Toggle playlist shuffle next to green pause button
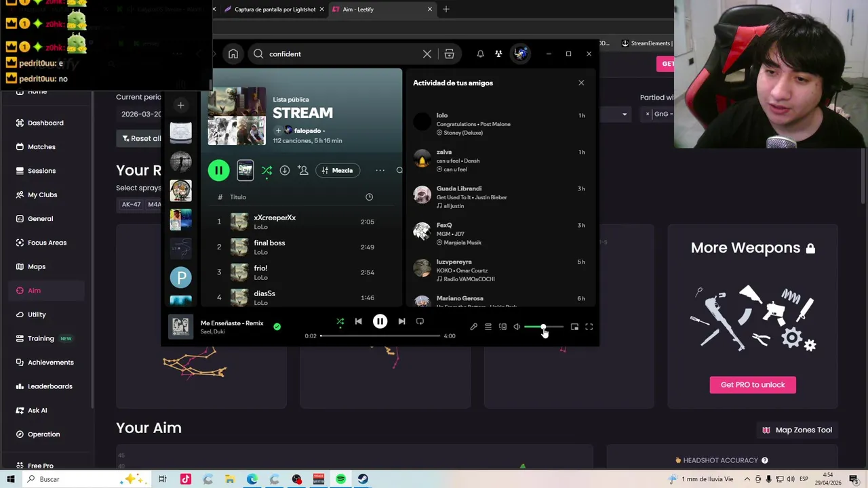The height and width of the screenshot is (488, 868). point(267,170)
